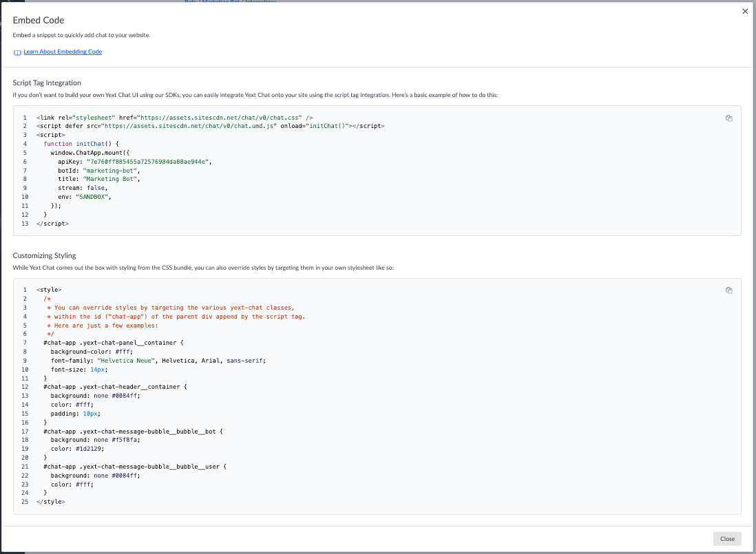Click the "Embed Code" dialog title
The width and height of the screenshot is (756, 554).
tap(39, 20)
